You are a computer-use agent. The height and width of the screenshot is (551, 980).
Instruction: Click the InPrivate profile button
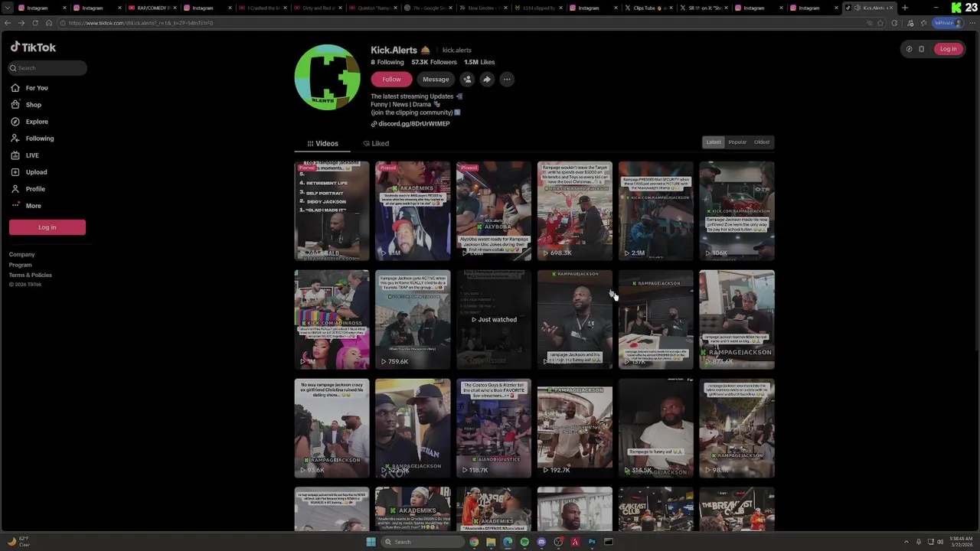click(947, 23)
